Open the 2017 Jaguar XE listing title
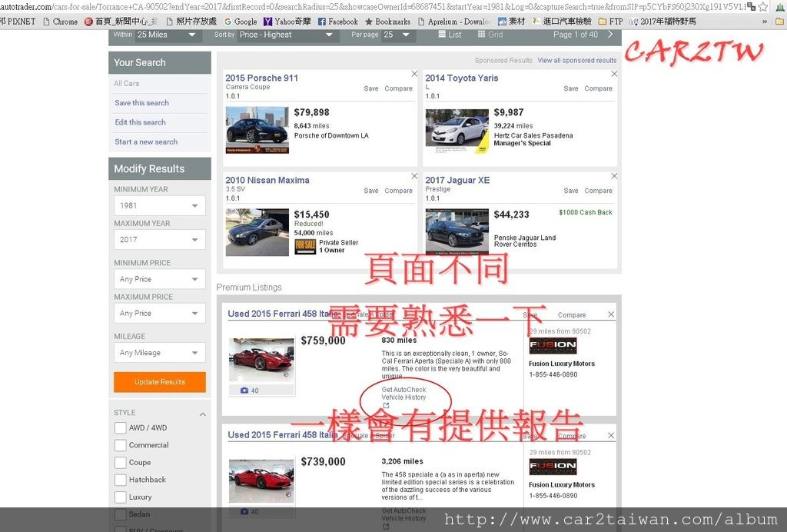Viewport: 787px width, 532px height. click(x=457, y=180)
